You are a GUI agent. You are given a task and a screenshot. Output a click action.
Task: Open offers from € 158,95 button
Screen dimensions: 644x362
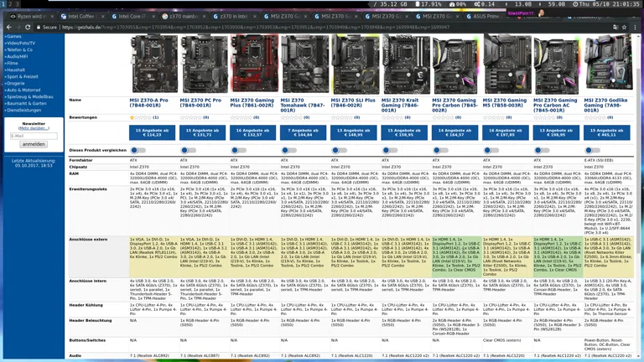click(x=404, y=132)
